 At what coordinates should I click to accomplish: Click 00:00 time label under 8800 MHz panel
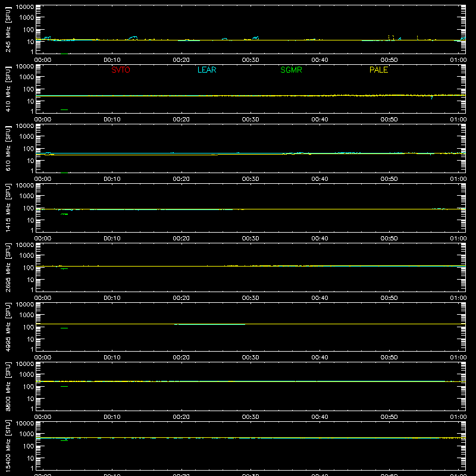(x=43, y=417)
